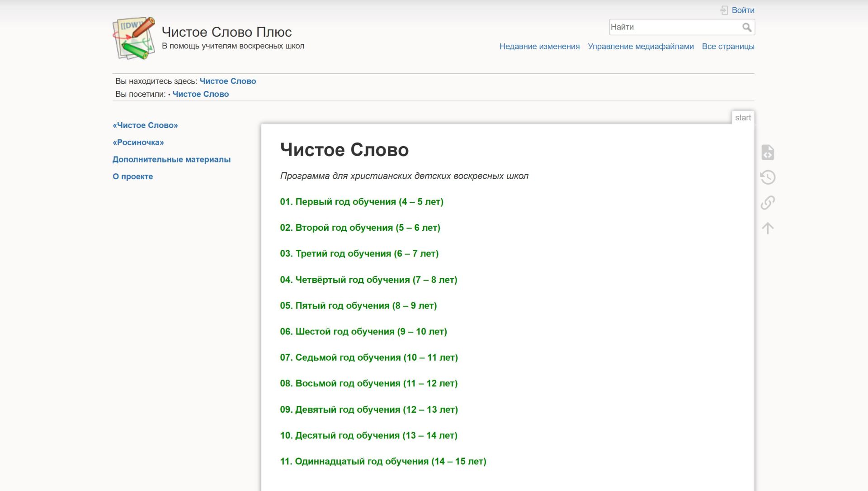Click the Чистое Слово Плюс site title
Screen dimensions: 868x491
(226, 32)
